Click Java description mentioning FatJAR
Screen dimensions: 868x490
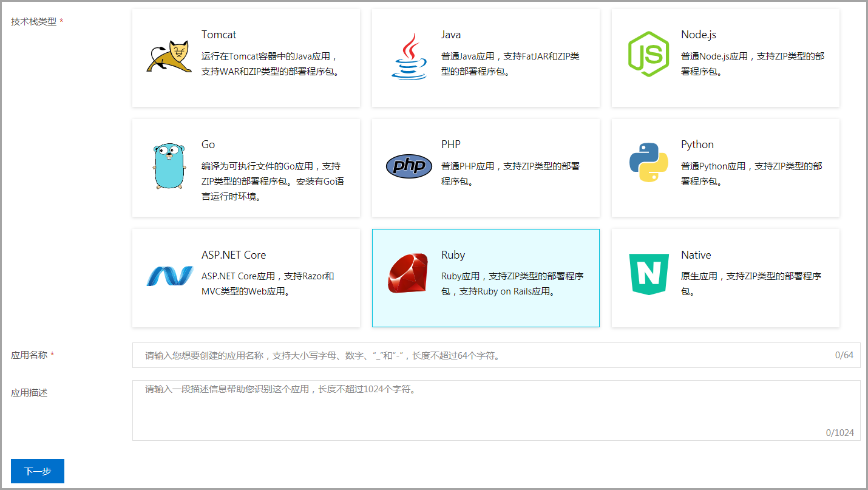[x=510, y=64]
